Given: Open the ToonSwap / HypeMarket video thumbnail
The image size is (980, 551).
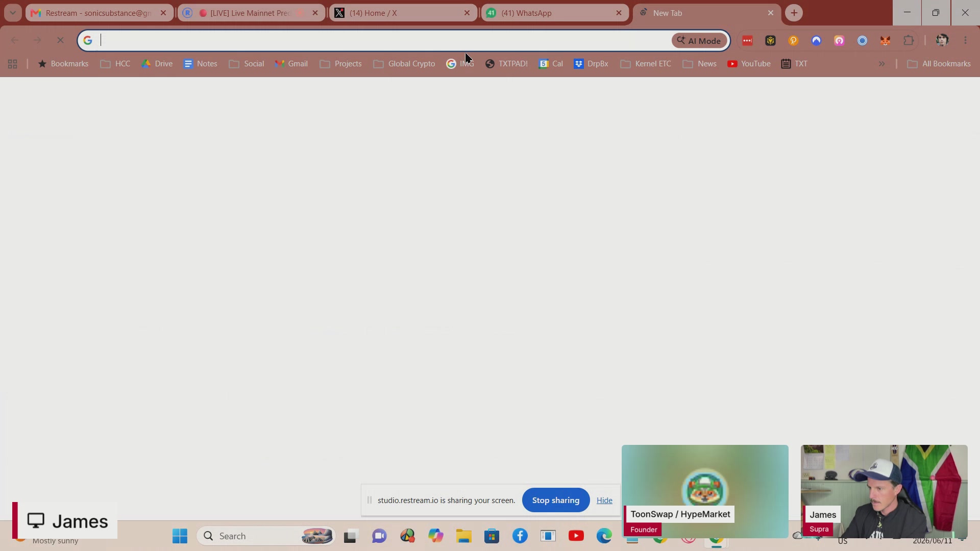Looking at the screenshot, I should (x=705, y=491).
